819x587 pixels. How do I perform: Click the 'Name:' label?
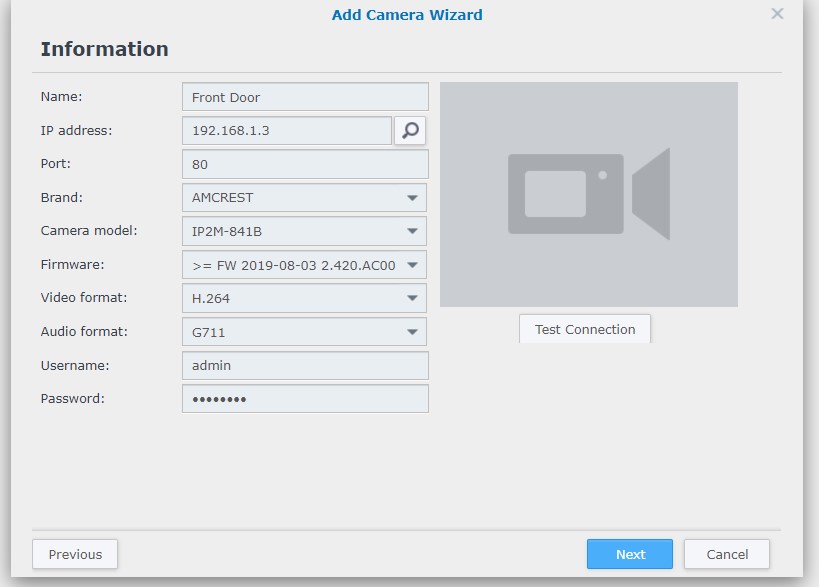62,96
